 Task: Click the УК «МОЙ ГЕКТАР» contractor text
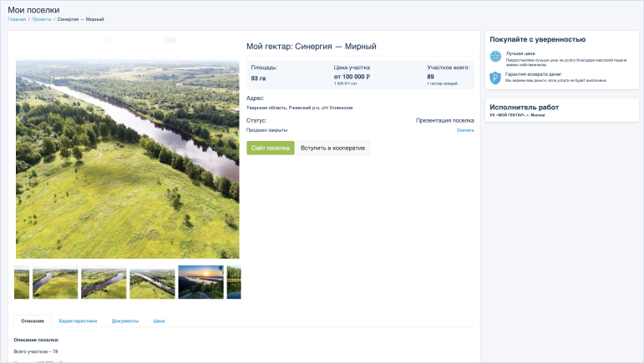pyautogui.click(x=517, y=115)
